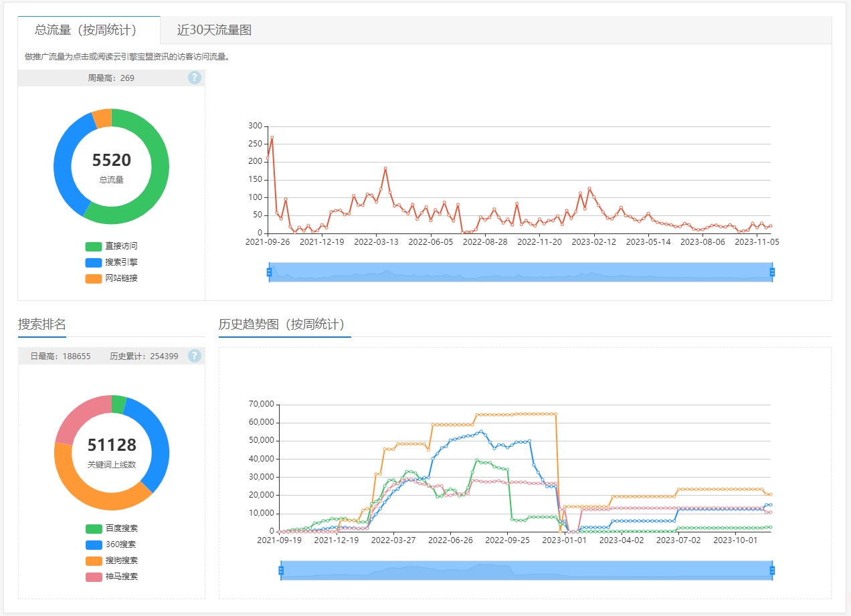This screenshot has width=851, height=616.
Task: Toggle 直接访问 legend item
Action: click(x=111, y=246)
